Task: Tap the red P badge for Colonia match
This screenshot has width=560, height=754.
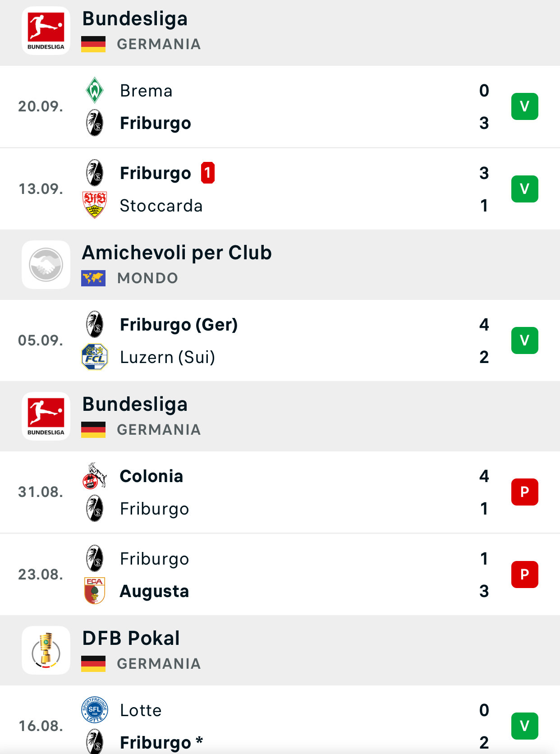Action: (525, 492)
